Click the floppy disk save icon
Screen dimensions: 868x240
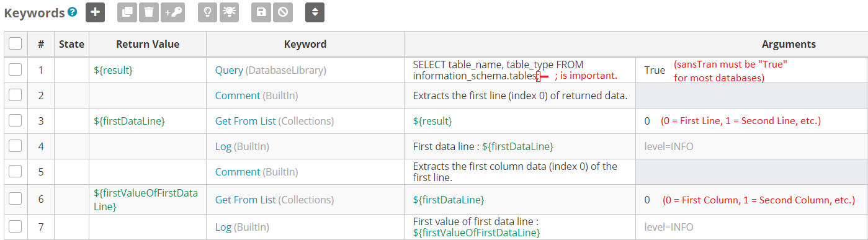tap(261, 12)
